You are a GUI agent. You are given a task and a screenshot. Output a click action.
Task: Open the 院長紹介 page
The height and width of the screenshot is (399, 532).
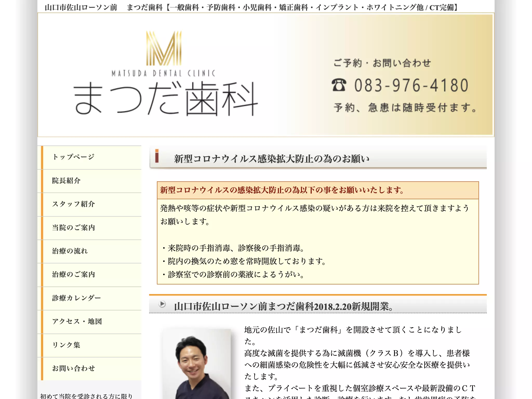tap(89, 181)
